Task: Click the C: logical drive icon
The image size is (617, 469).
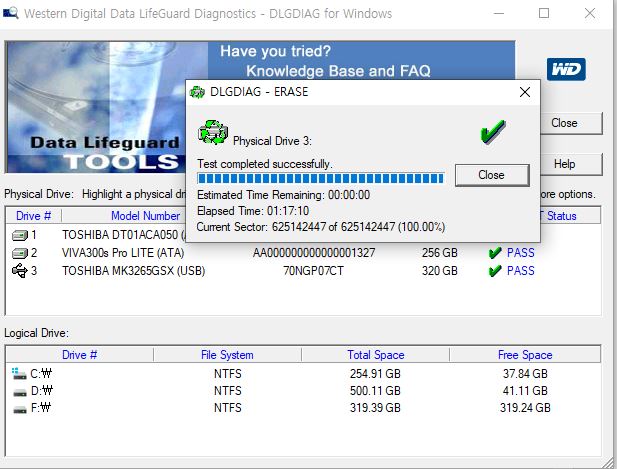Action: tap(19, 373)
